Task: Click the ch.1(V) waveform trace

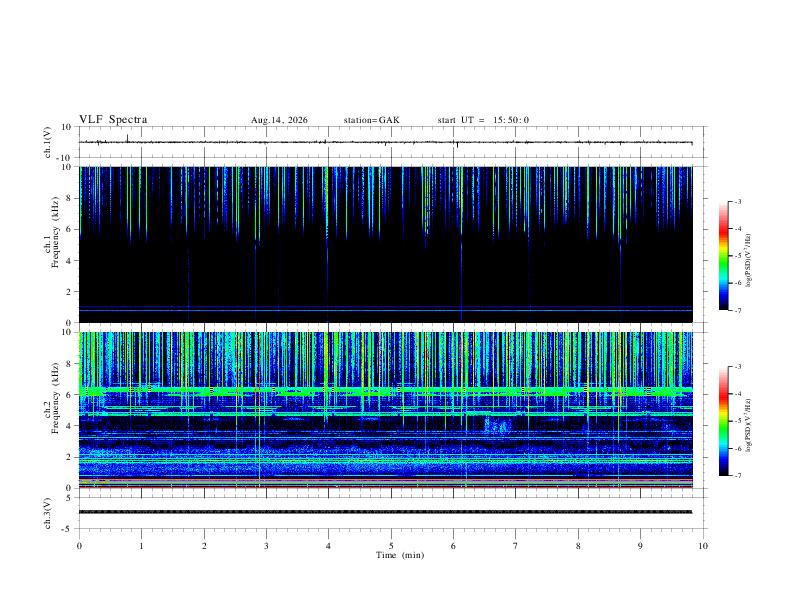Action: 385,142
